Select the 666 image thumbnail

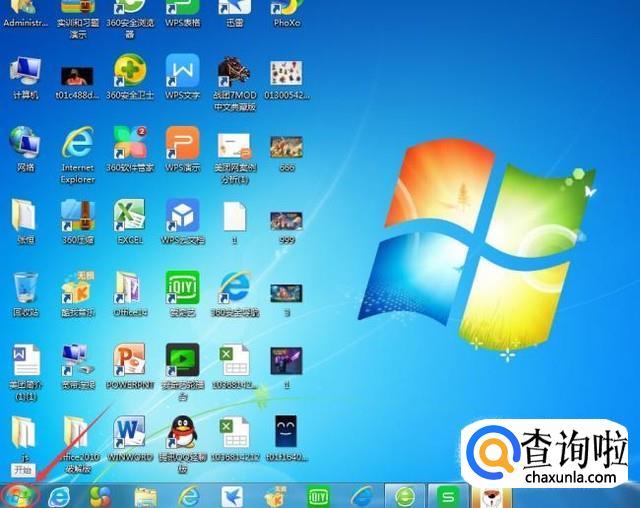pyautogui.click(x=287, y=153)
